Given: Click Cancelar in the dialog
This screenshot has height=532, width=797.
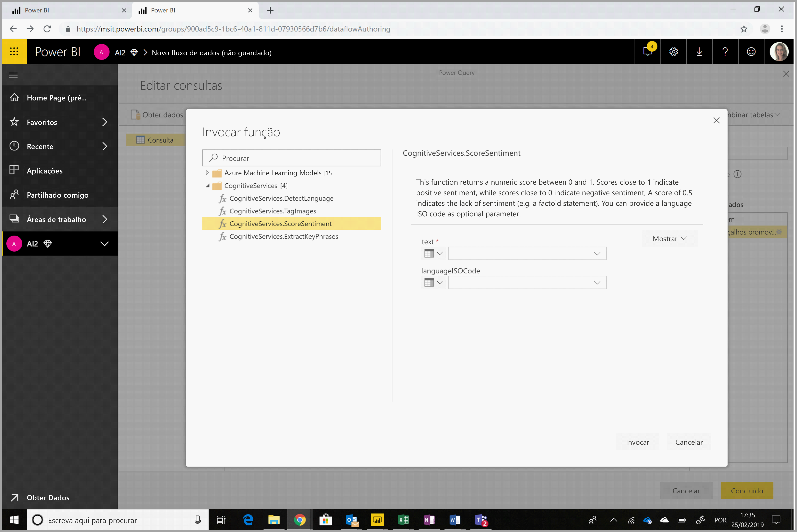Looking at the screenshot, I should (x=689, y=442).
